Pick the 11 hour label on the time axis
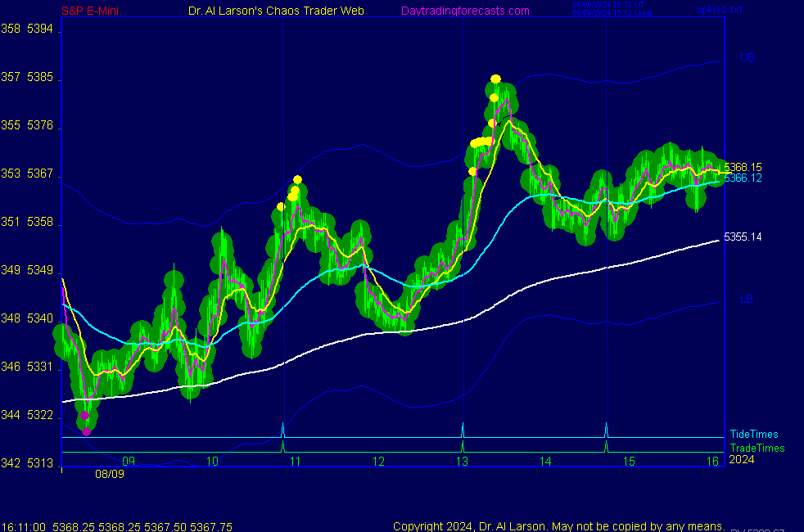 tap(296, 462)
